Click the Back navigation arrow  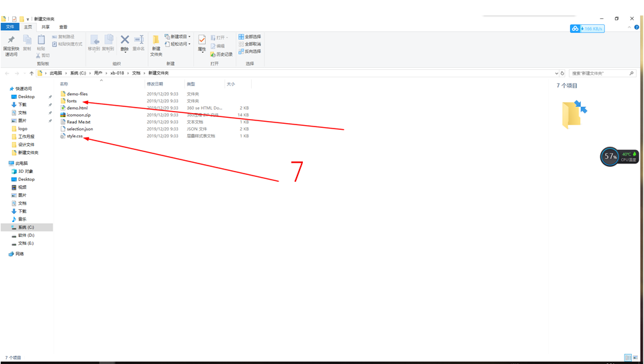point(7,73)
